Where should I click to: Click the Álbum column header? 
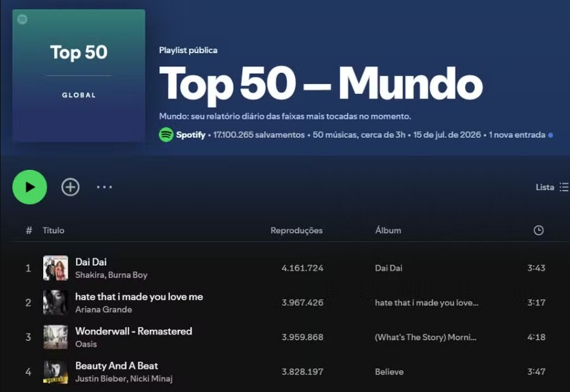[x=388, y=230]
